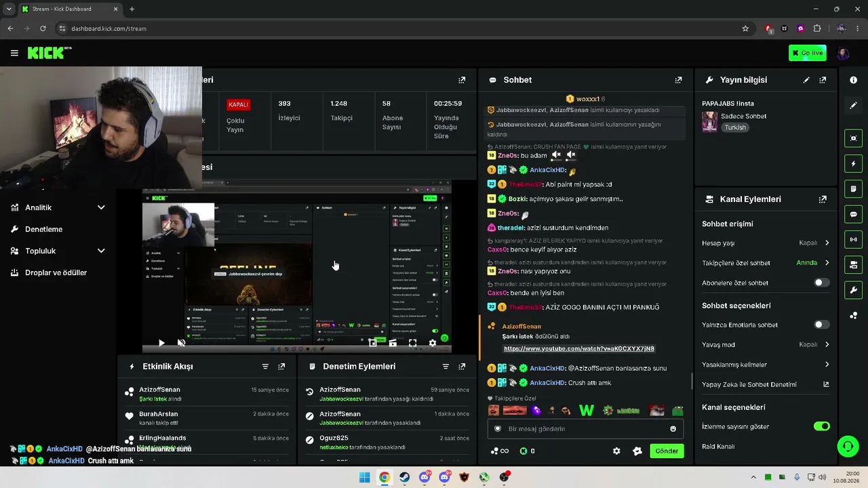This screenshot has width=868, height=488.
Task: Pop out the Denetim Eylemleri panel
Action: [x=462, y=367]
